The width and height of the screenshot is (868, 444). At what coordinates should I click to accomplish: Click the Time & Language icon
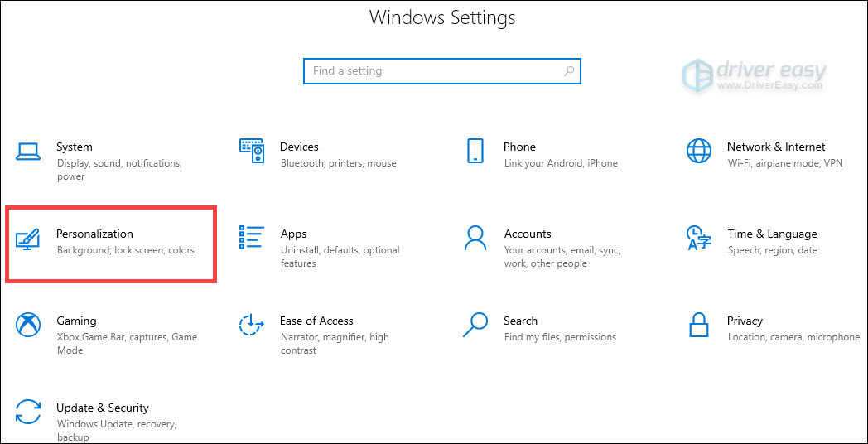699,238
